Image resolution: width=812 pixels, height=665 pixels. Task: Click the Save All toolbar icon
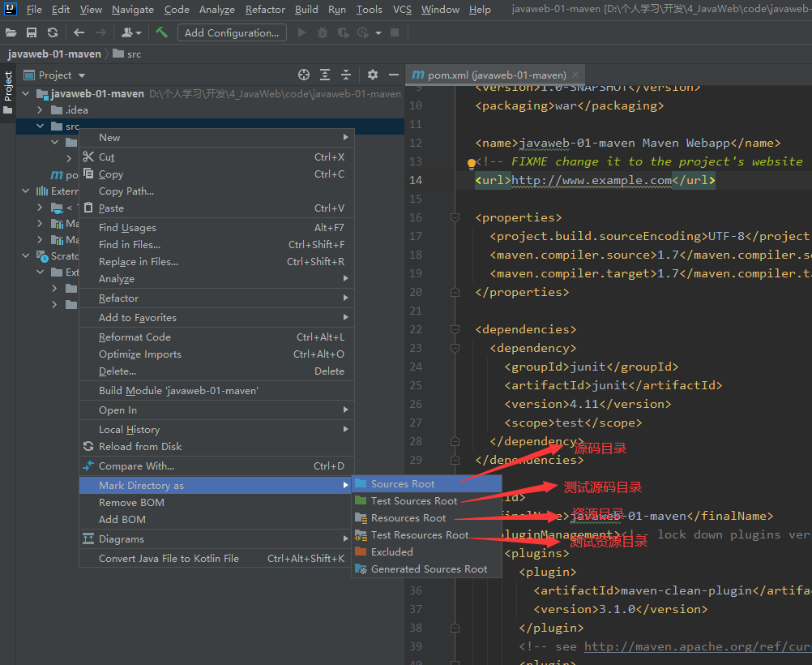(x=32, y=32)
